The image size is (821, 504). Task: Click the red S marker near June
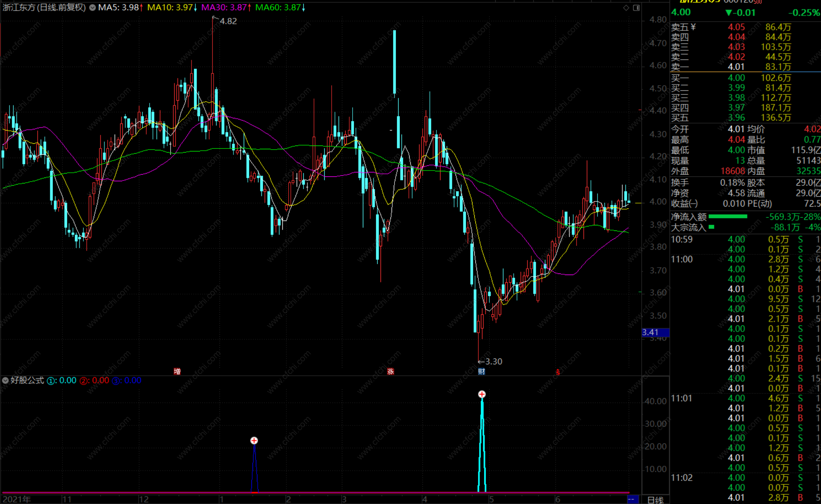pyautogui.click(x=558, y=372)
